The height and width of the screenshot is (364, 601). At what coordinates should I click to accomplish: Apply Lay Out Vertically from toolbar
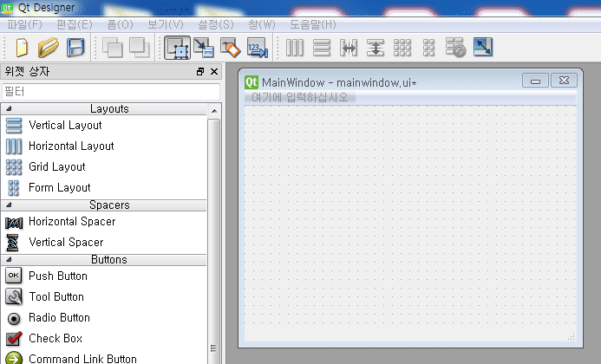click(322, 48)
